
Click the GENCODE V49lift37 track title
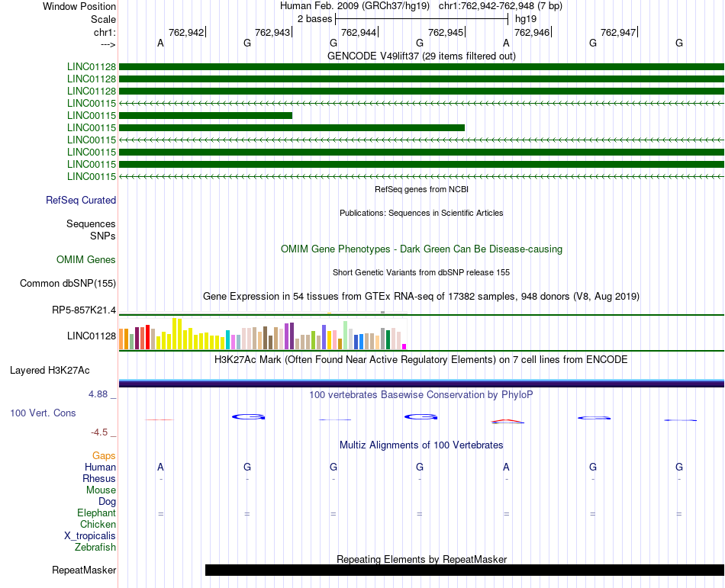[x=421, y=56]
